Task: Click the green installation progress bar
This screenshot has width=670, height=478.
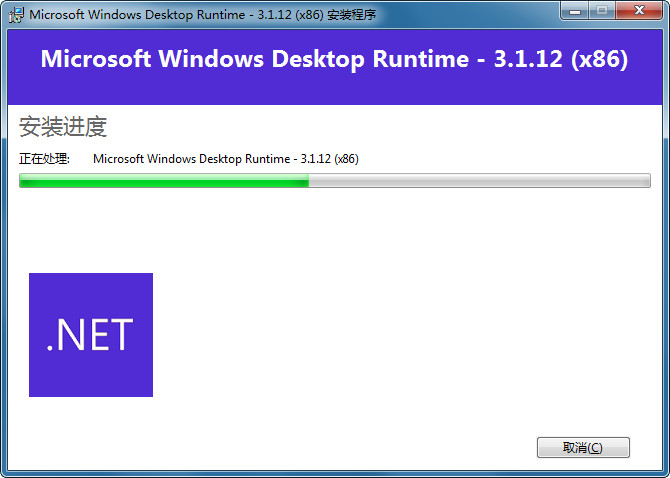Action: pos(335,180)
